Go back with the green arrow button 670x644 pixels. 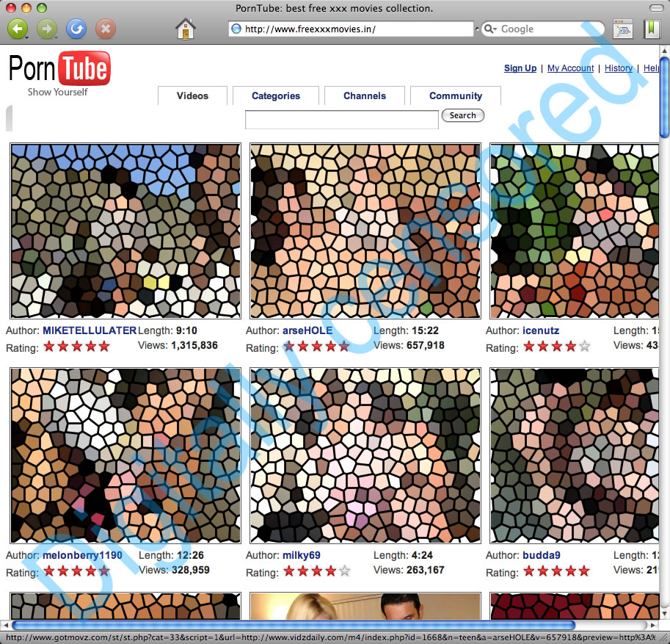pyautogui.click(x=18, y=29)
